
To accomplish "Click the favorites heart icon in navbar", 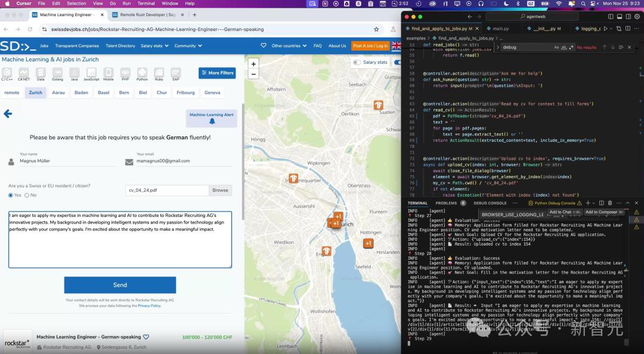I will (x=264, y=45).
